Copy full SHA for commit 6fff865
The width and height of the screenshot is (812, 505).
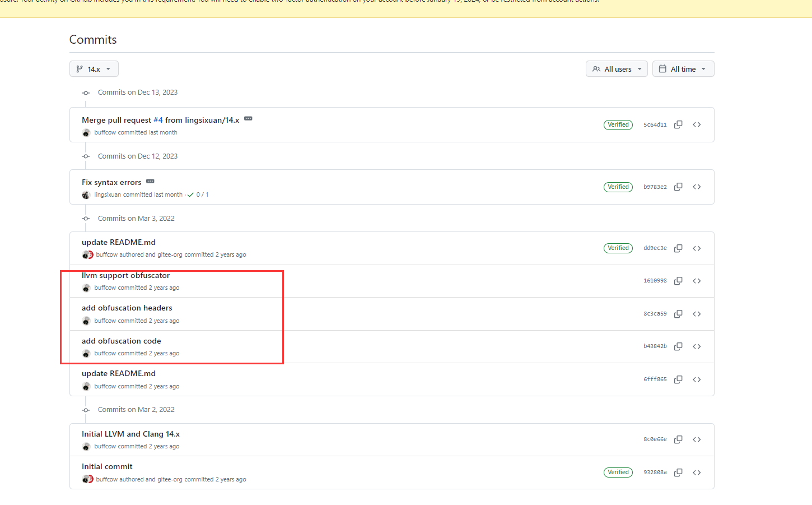pyautogui.click(x=678, y=379)
